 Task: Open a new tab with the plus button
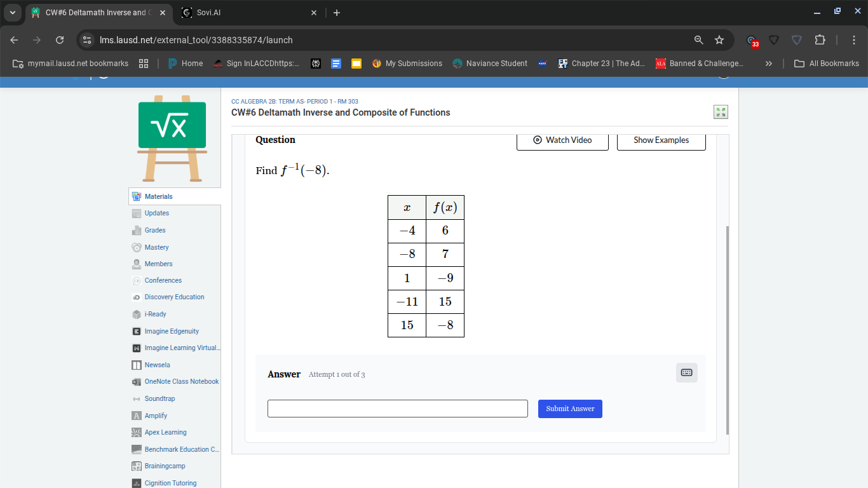click(337, 12)
